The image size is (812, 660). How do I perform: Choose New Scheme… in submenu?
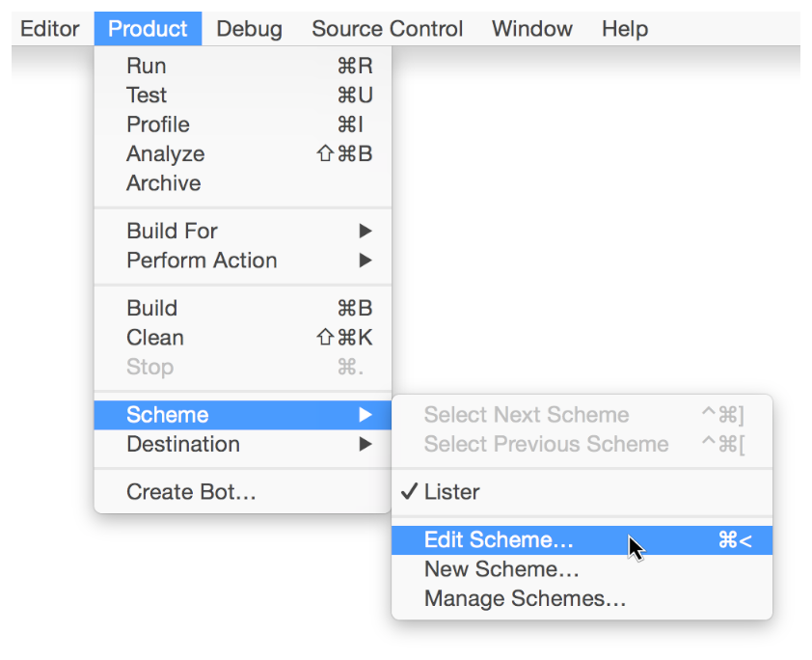coord(501,569)
